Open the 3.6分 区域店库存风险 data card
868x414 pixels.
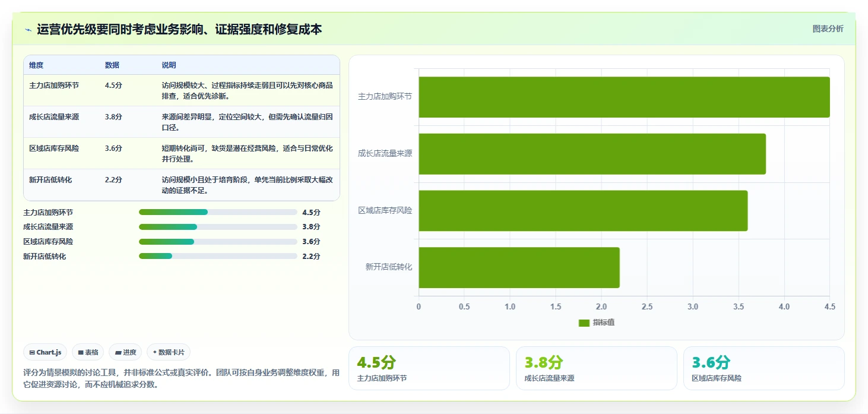[x=764, y=368]
